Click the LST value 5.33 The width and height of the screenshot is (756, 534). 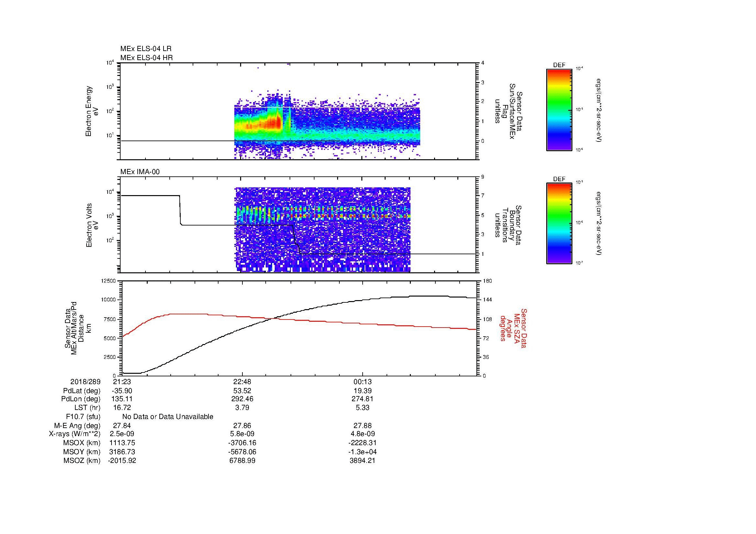[363, 408]
